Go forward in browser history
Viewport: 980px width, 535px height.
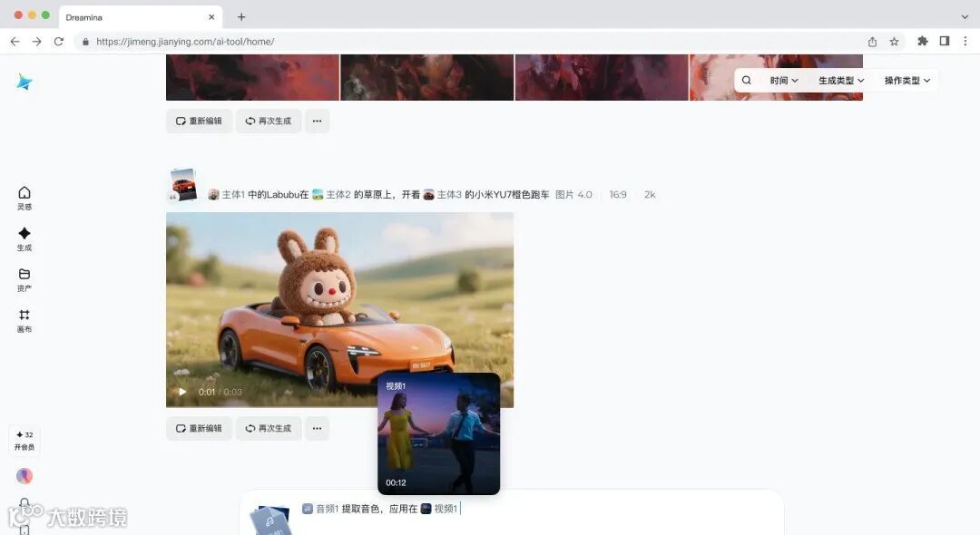[x=37, y=41]
